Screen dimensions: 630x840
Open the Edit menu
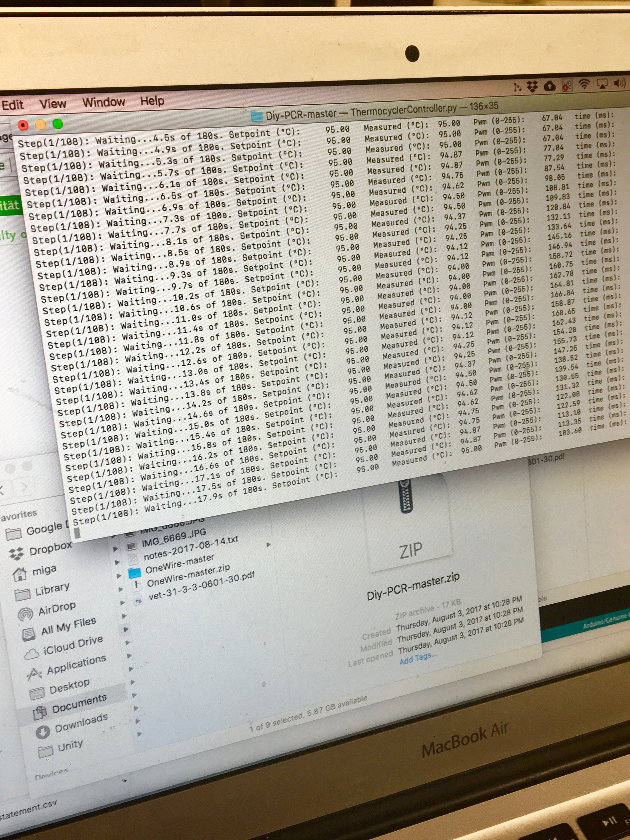12,105
